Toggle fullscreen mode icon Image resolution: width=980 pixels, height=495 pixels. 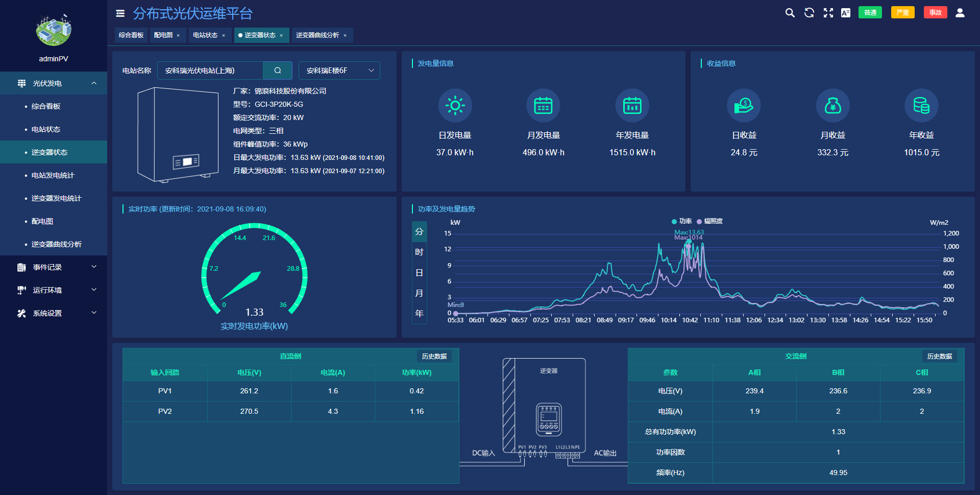828,13
